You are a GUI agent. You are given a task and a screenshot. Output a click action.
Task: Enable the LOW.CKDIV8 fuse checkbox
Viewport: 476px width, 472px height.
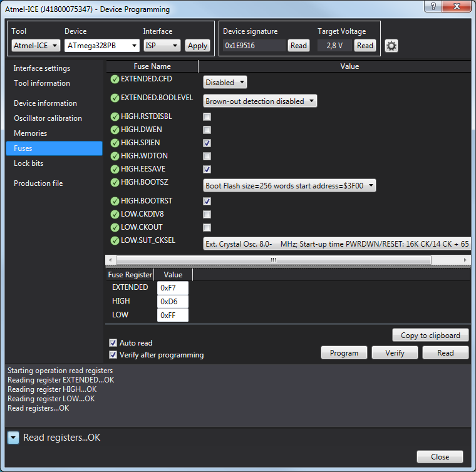[207, 215]
